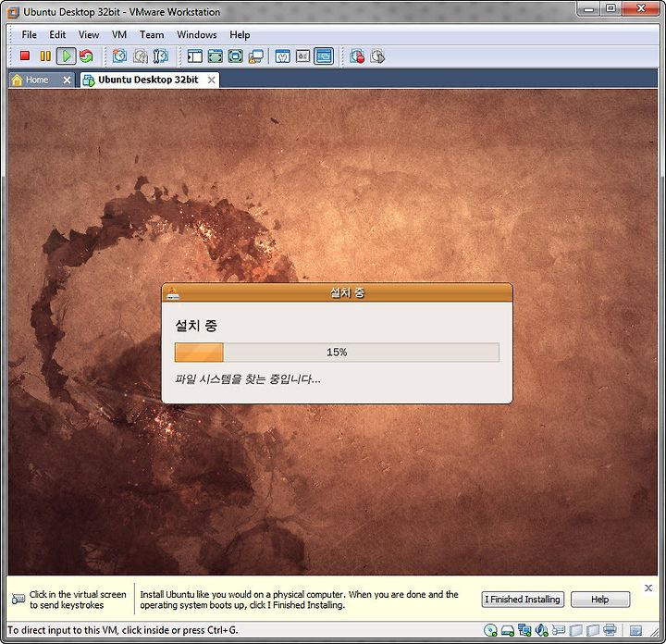
Task: Show the summary view icon
Action: pyautogui.click(x=282, y=56)
